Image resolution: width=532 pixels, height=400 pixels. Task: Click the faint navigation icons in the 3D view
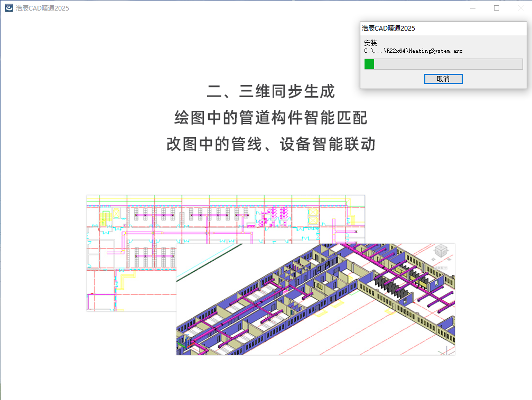pyautogui.click(x=441, y=268)
